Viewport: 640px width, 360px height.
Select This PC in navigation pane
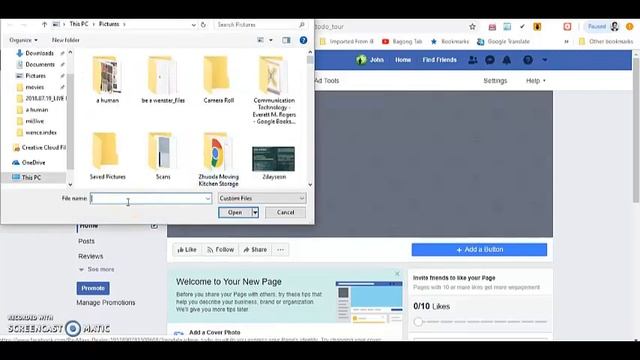click(33, 178)
